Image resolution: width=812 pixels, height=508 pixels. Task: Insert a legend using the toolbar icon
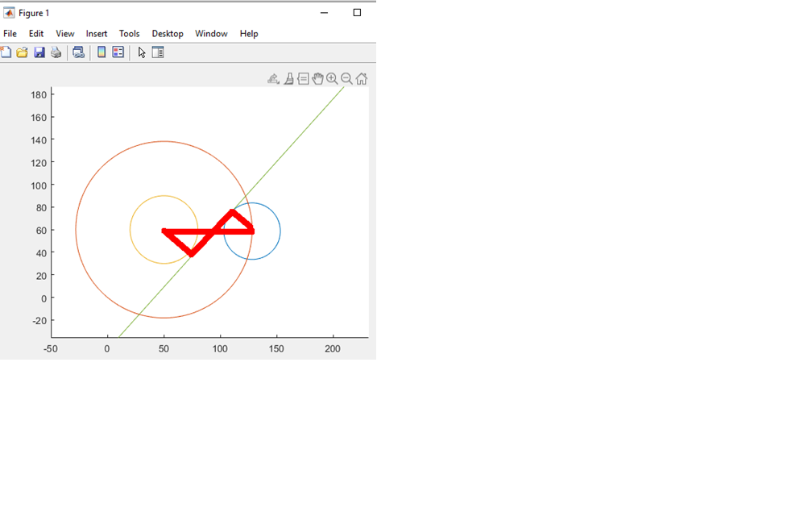point(118,52)
